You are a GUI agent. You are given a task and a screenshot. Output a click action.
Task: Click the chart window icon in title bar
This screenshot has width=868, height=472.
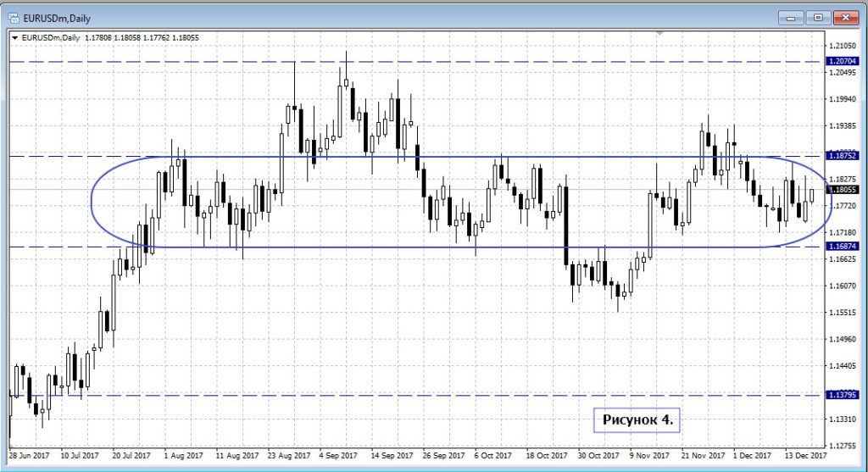coord(14,16)
